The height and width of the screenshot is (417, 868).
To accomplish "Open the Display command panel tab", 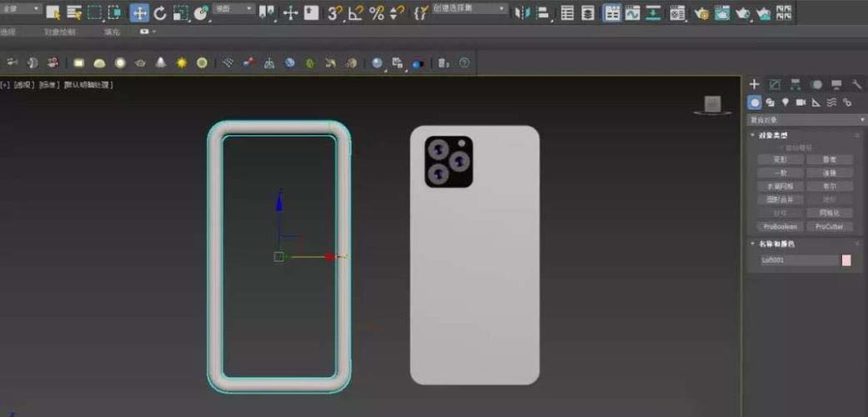I will pyautogui.click(x=836, y=84).
